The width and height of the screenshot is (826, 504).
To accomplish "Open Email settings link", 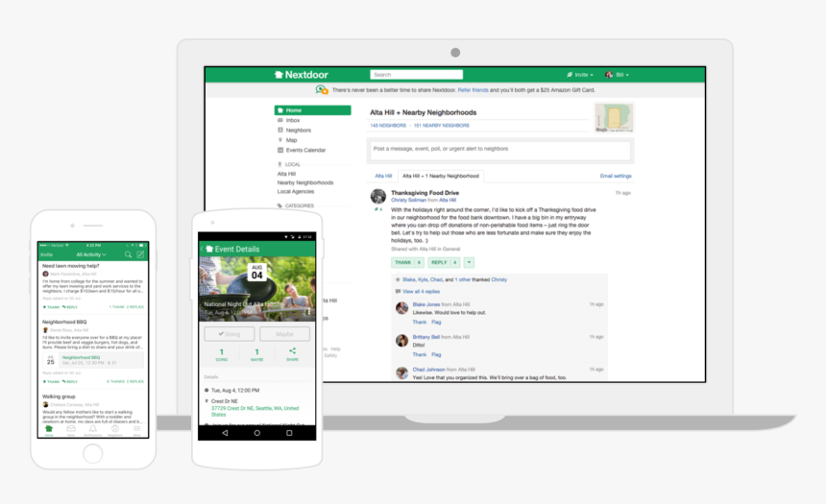I will (616, 176).
